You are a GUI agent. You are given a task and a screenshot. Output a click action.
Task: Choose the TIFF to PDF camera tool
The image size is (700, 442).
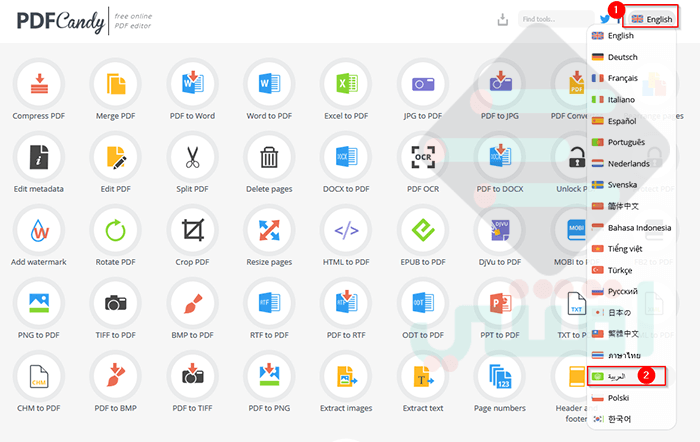coord(116,304)
